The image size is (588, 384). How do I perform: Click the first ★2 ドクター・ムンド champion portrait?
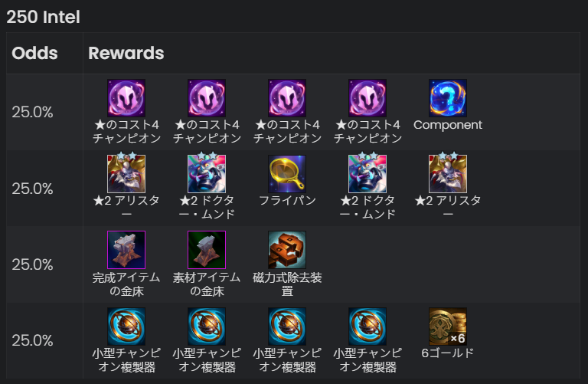pyautogui.click(x=207, y=174)
